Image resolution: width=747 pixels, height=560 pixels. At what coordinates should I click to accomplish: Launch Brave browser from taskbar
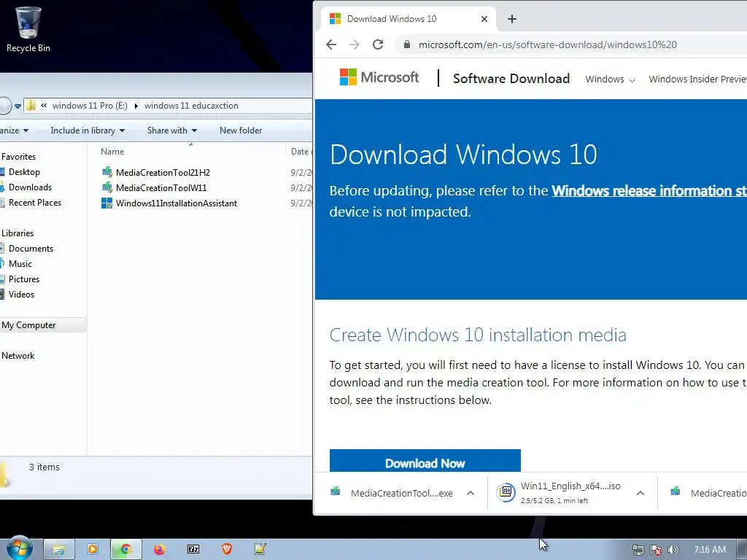tap(227, 550)
